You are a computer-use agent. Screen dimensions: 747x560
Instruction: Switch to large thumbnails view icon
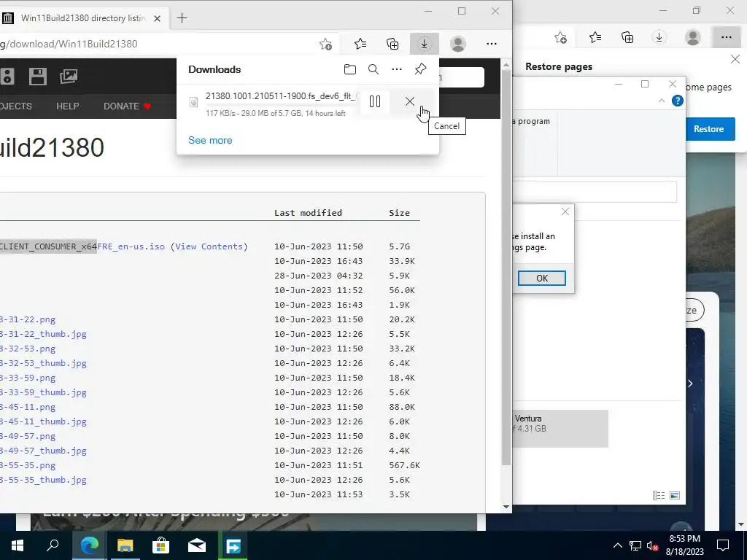[675, 496]
